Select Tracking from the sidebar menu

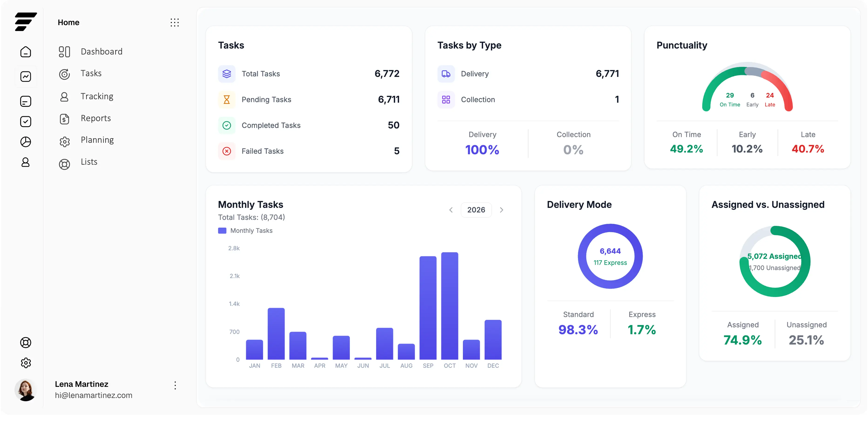97,96
